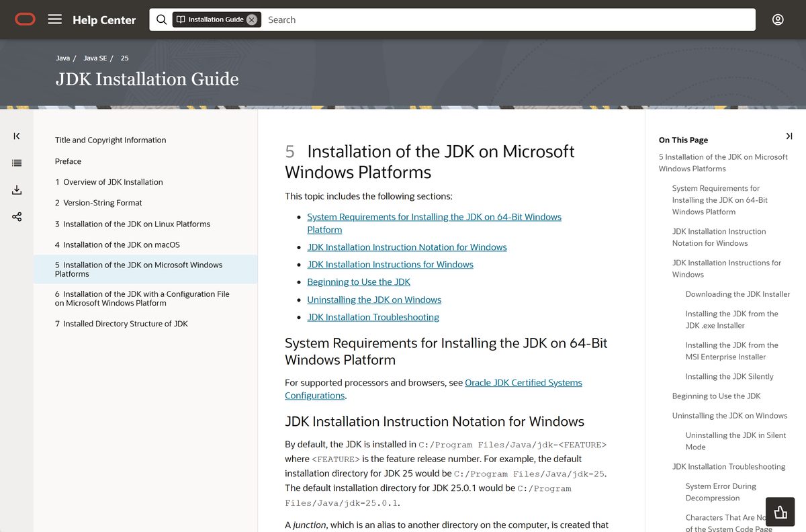
Task: Open the Java SE breadcrumb link
Action: [95, 58]
